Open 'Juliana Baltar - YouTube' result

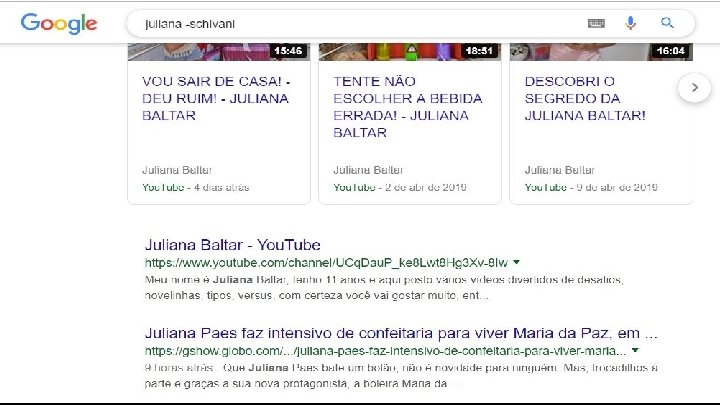(232, 245)
